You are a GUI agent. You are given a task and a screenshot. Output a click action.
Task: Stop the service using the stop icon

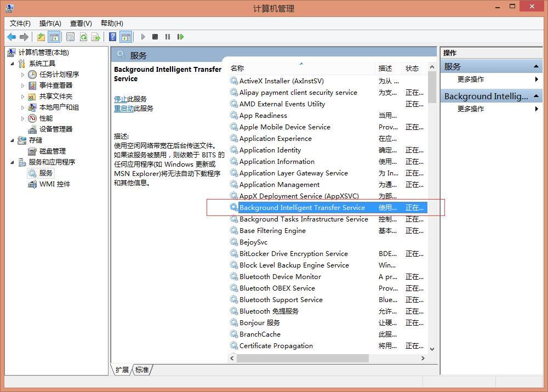point(155,37)
